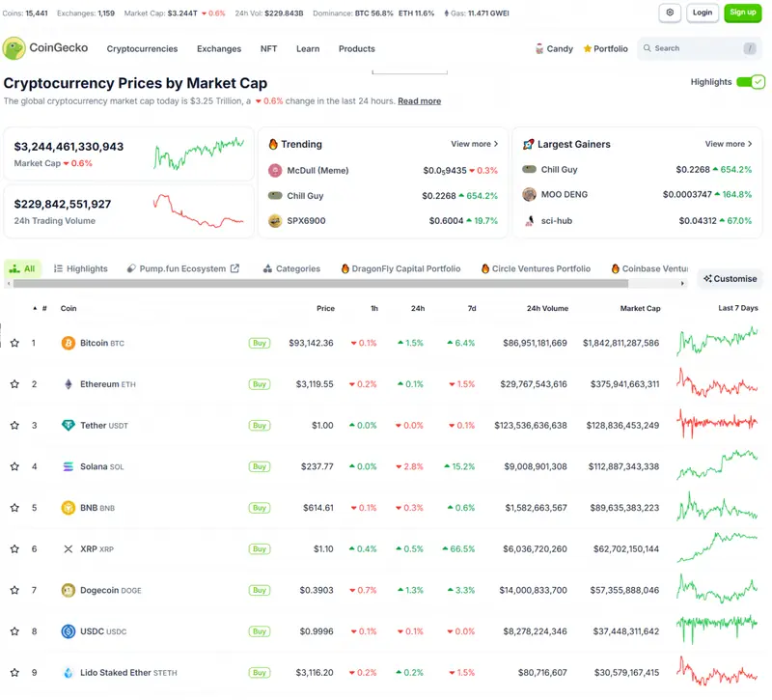Click the BNB coin icon

pos(68,508)
